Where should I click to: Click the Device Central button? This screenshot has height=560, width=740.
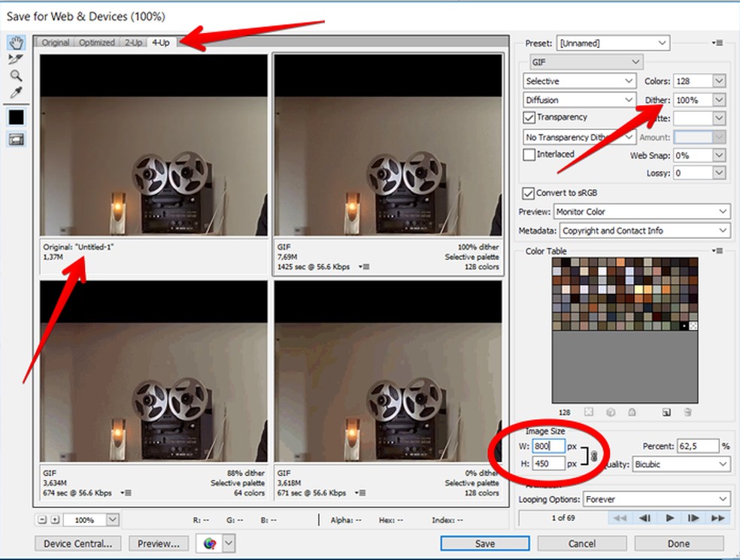point(78,543)
